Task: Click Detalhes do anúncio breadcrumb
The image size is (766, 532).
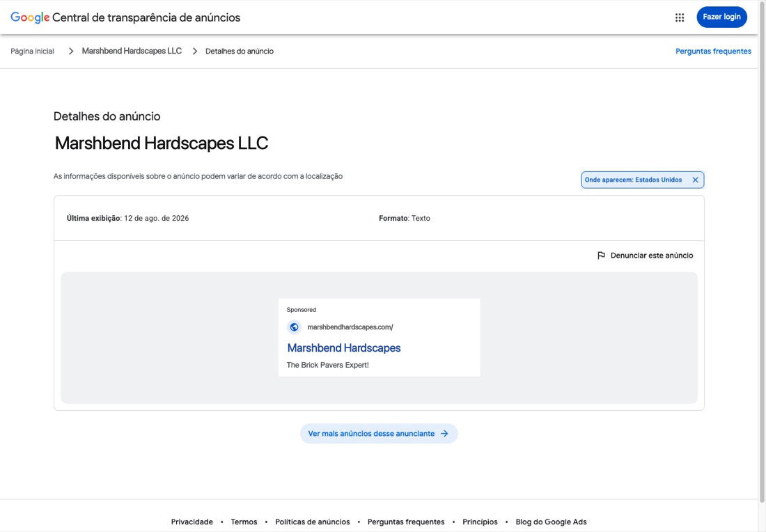Action: tap(240, 52)
